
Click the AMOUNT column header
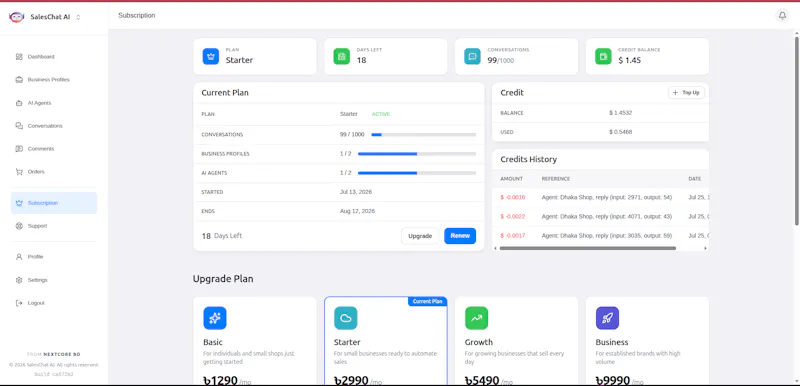512,179
